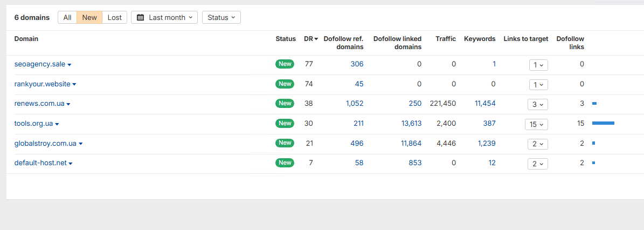Click the 11,454 keywords link
The image size is (644, 230).
pyautogui.click(x=484, y=104)
